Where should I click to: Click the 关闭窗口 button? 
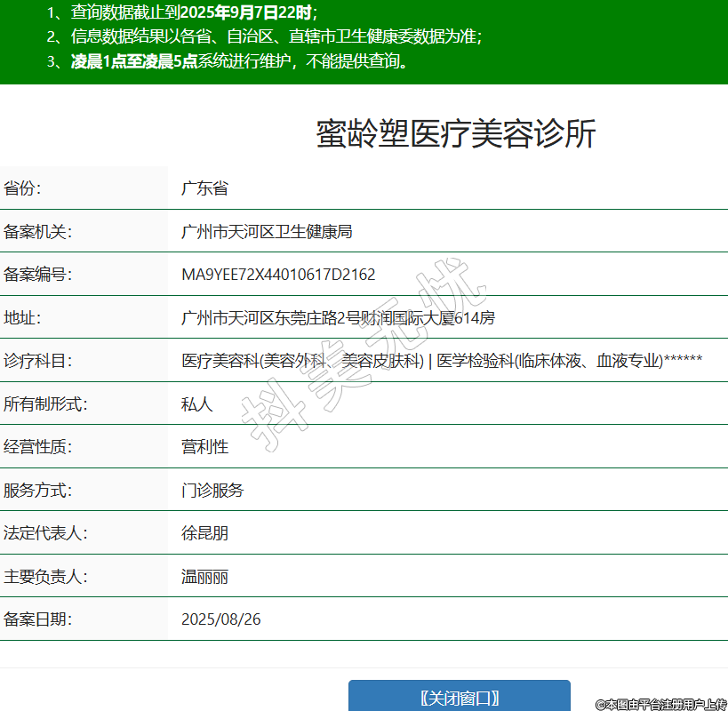[459, 697]
